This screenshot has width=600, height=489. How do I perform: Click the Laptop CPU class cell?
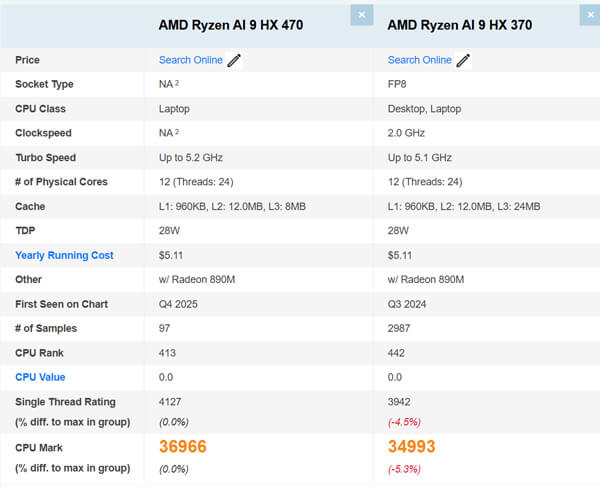tap(174, 109)
